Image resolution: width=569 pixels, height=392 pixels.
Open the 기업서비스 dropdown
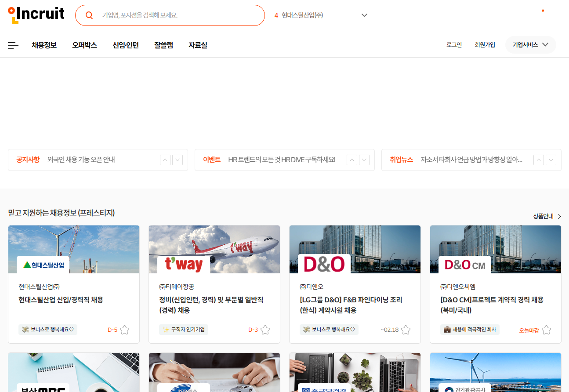(530, 45)
